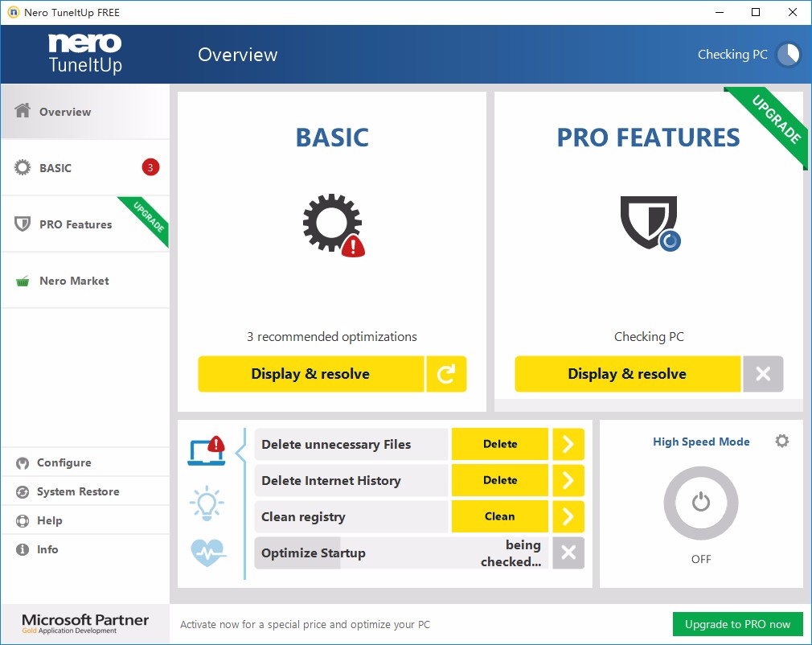Screen dimensions: 812x645
Task: Click Upgrade to PRO now button
Action: click(737, 624)
